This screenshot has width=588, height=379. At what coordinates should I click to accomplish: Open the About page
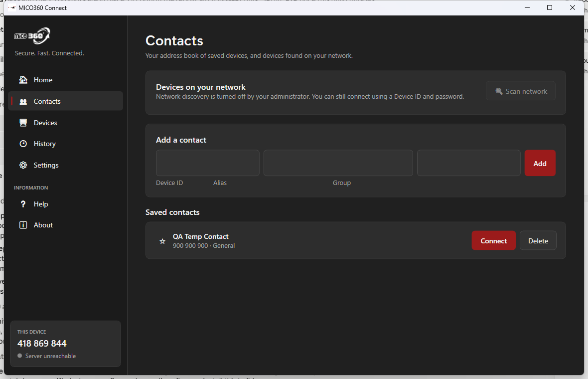coord(66,225)
